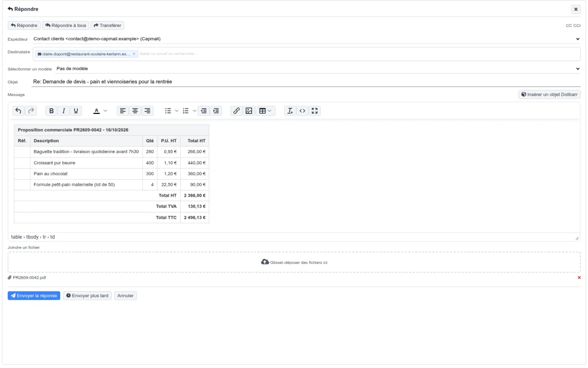Click Envoyer plus tard

[x=87, y=296]
